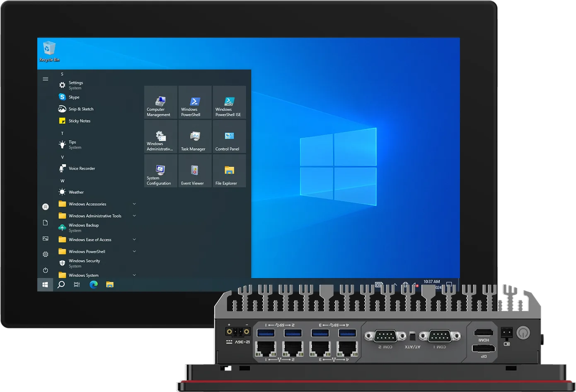Open the Event Viewer tile
Viewport: 576px width, 392px height.
(195, 171)
